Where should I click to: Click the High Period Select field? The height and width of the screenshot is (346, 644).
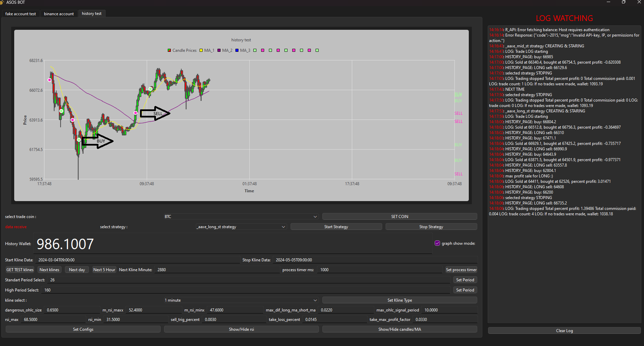246,290
